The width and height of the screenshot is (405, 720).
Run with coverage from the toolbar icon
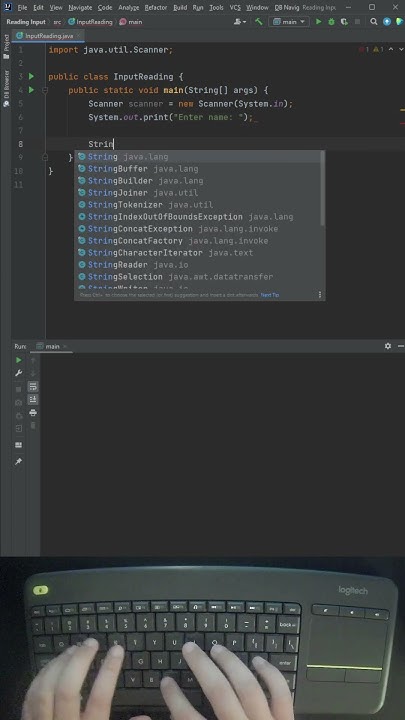(x=344, y=22)
